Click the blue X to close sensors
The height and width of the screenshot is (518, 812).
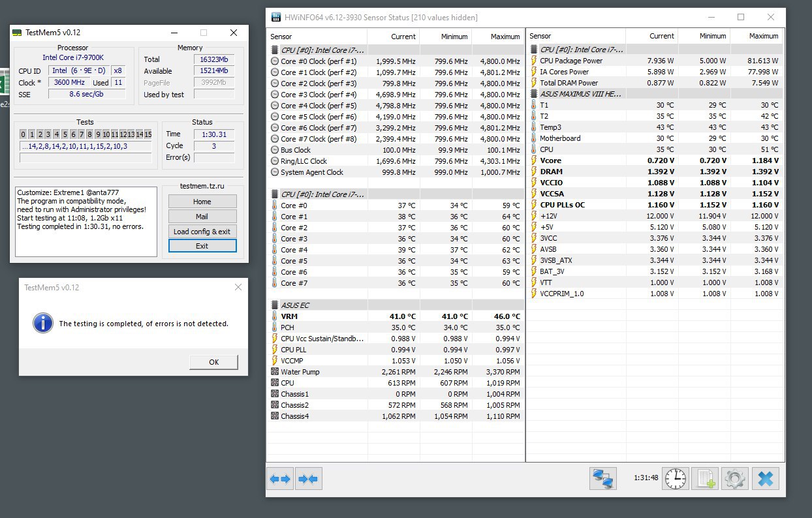[x=766, y=479]
